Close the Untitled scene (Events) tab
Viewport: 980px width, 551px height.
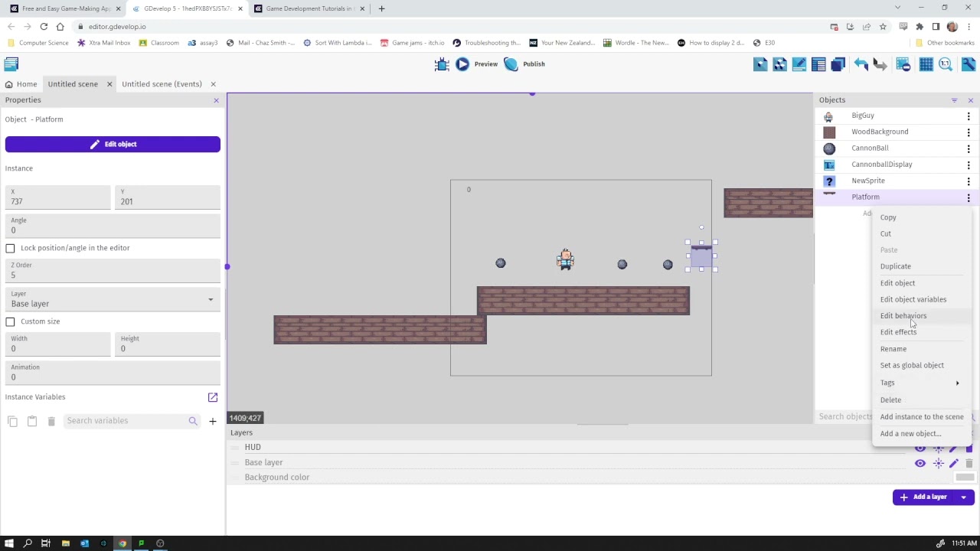click(213, 84)
